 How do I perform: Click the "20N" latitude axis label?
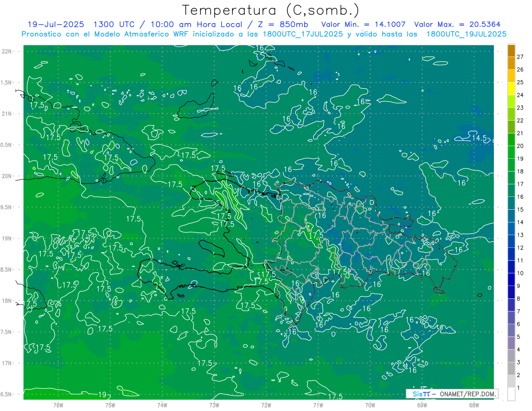click(x=7, y=176)
